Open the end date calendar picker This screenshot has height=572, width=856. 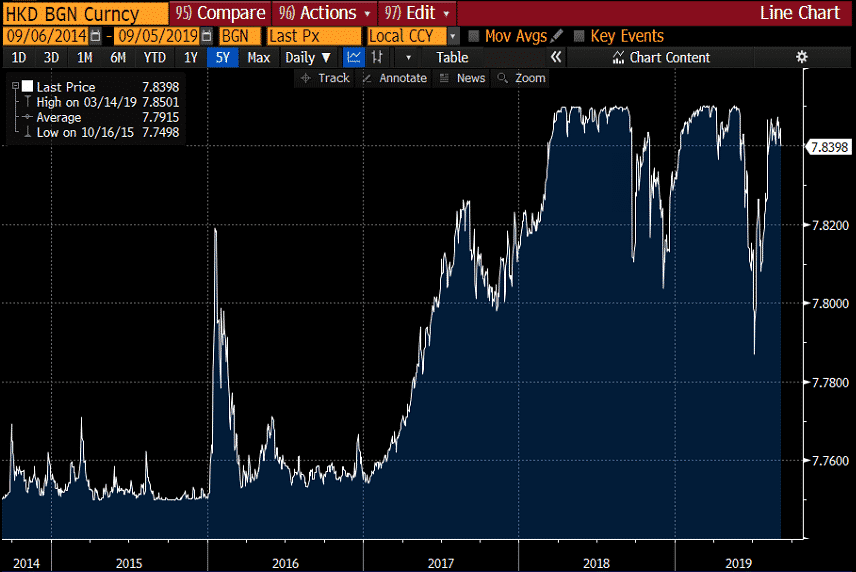207,36
